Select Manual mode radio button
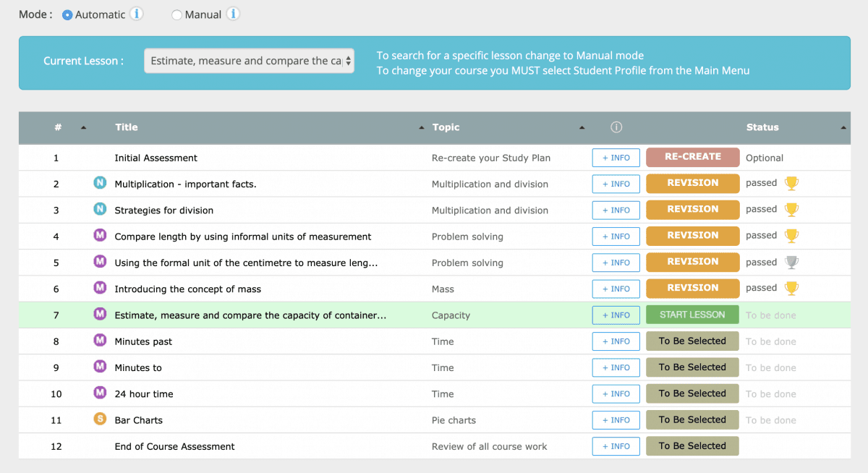Screen dimensions: 868x473 click(176, 15)
